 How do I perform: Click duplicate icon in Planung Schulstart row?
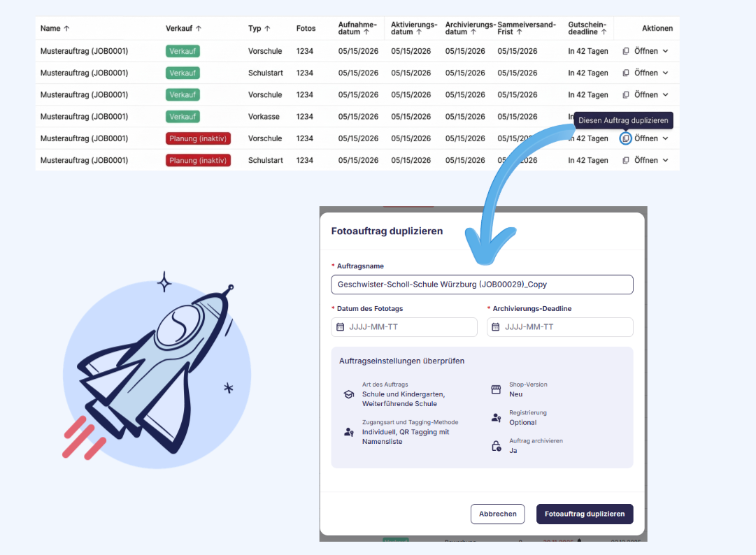click(625, 161)
